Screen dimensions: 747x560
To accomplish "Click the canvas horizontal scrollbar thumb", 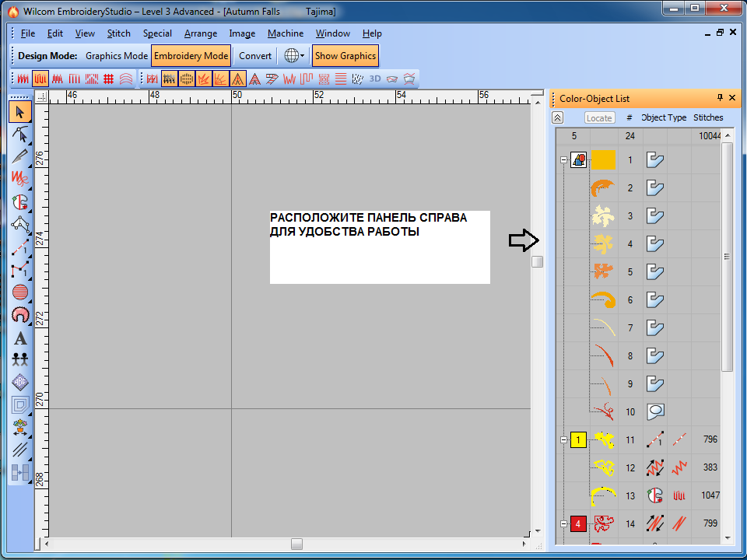I will tap(296, 544).
